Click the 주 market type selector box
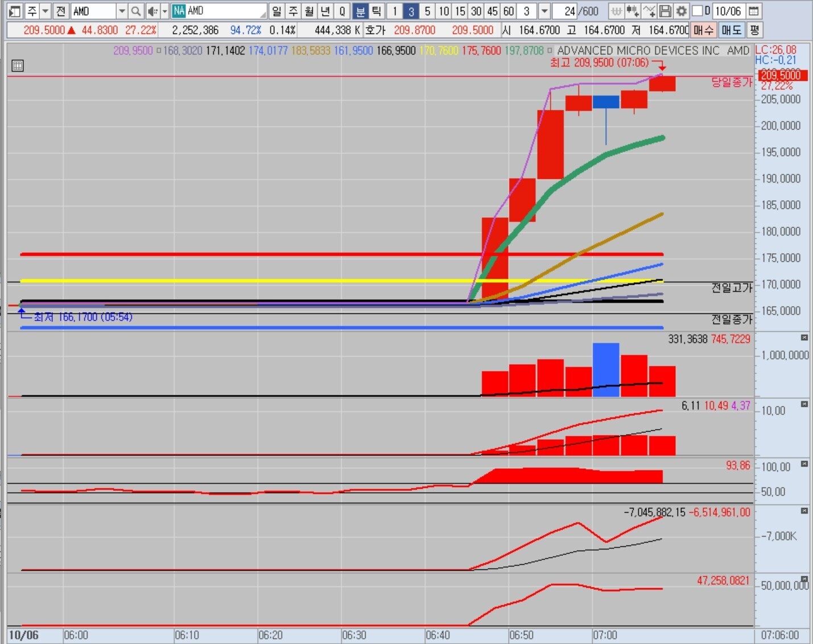 pyautogui.click(x=32, y=11)
